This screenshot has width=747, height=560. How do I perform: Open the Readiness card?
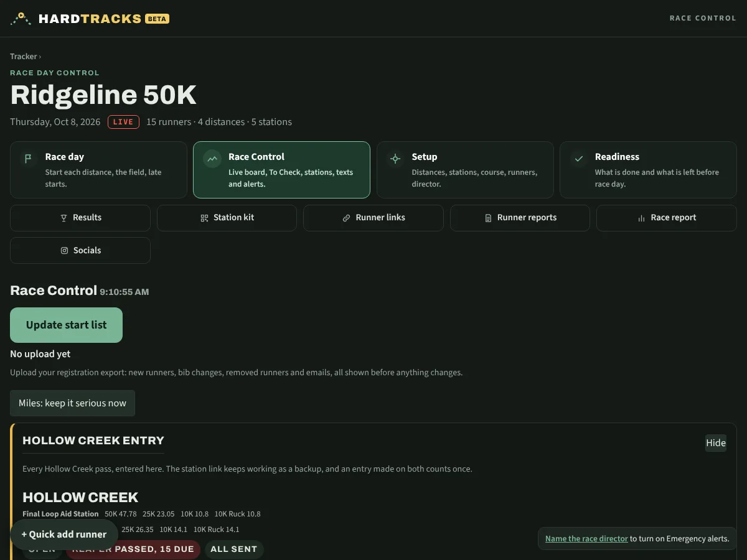coord(648,170)
